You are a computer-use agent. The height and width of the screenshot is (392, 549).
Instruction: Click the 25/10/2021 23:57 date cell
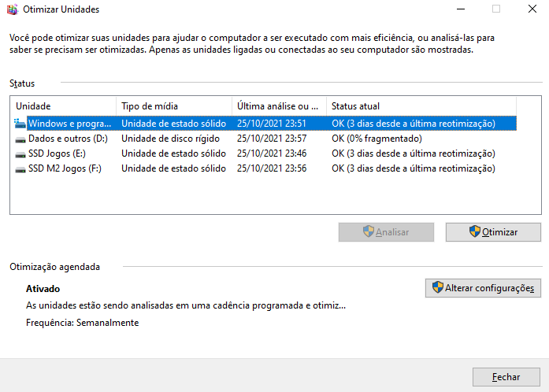[272, 139]
